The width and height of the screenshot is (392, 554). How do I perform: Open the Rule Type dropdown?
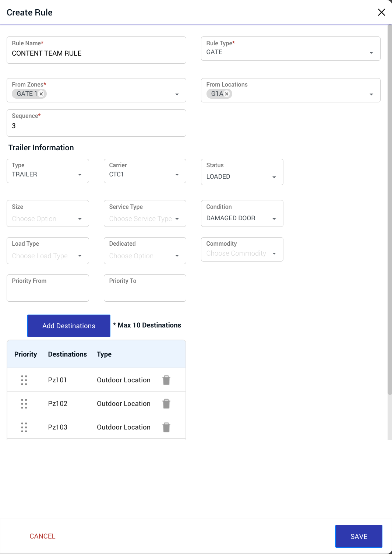tap(290, 49)
